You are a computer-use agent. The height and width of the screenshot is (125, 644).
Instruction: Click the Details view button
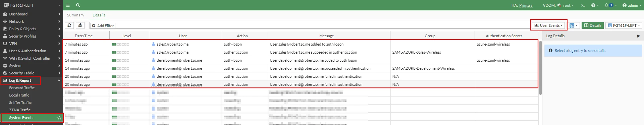pyautogui.click(x=593, y=25)
